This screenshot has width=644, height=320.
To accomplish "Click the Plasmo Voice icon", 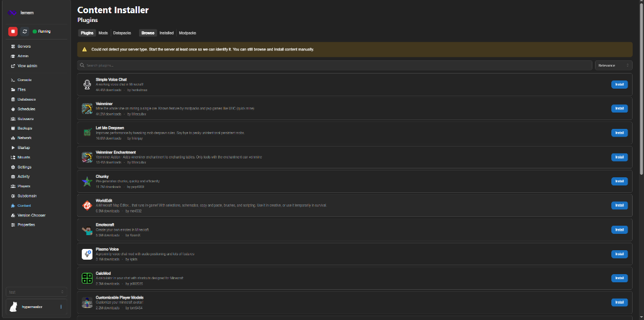I will (x=87, y=254).
